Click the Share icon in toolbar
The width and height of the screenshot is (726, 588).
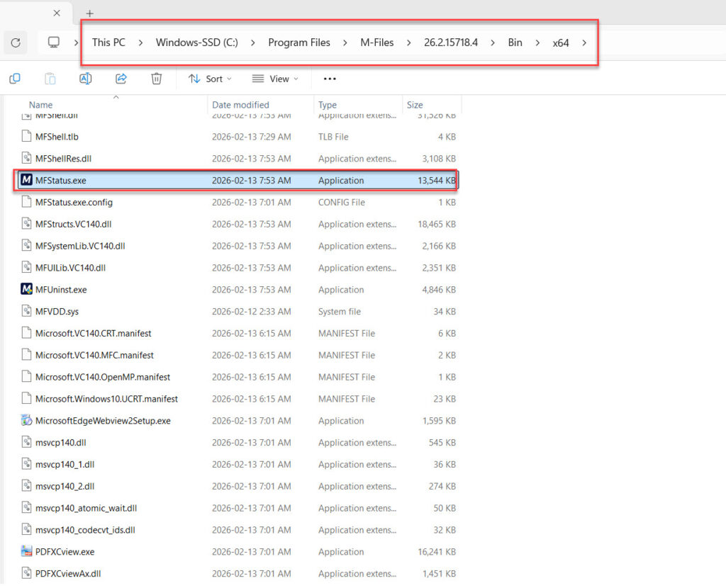(x=121, y=79)
